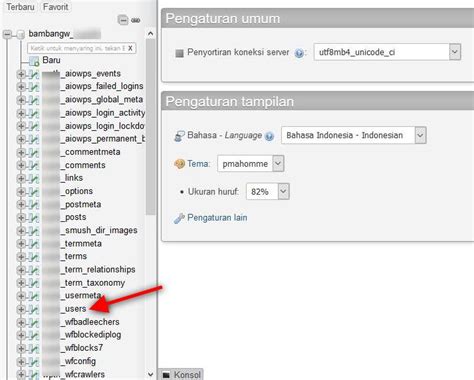Open help icon next to Language

(269, 136)
